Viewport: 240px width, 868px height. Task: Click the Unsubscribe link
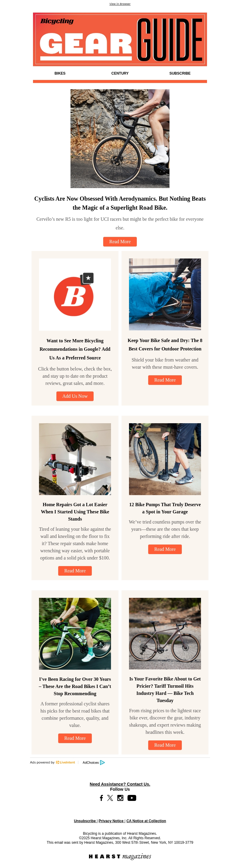85,820
